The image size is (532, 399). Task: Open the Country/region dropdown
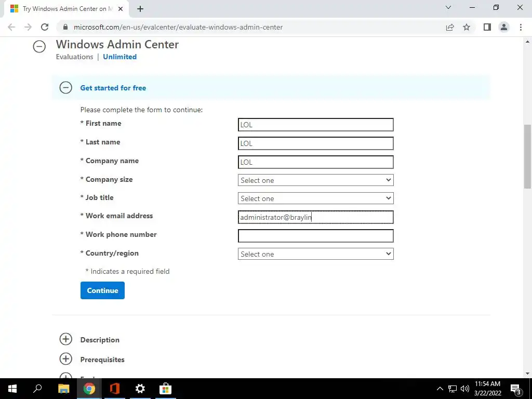(x=315, y=254)
